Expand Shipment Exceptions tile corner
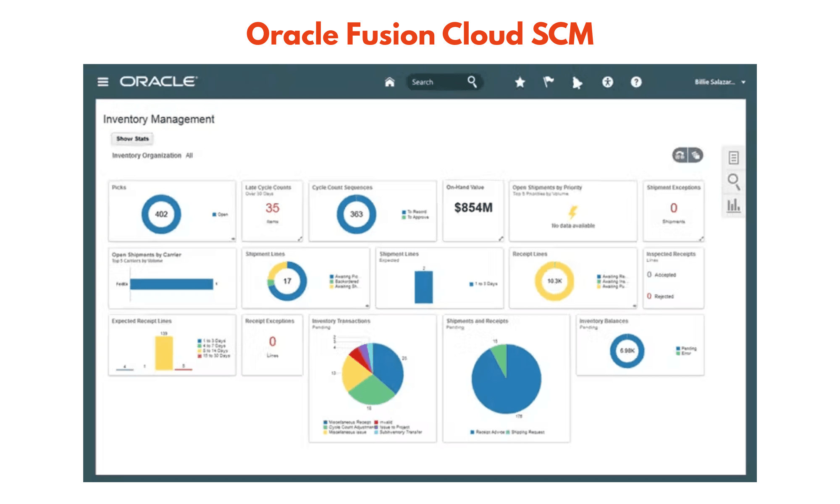This screenshot has width=840, height=504. (701, 239)
